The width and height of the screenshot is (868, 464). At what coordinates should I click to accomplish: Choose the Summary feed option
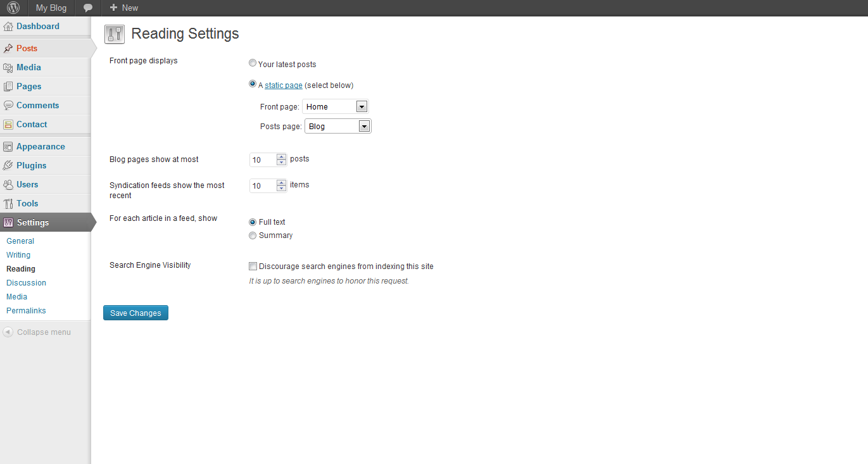tap(253, 235)
